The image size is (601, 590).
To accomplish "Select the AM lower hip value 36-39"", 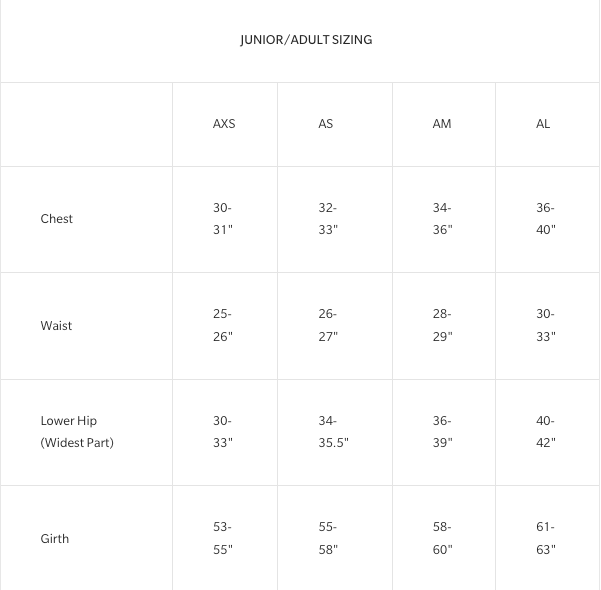I will 442,432.
